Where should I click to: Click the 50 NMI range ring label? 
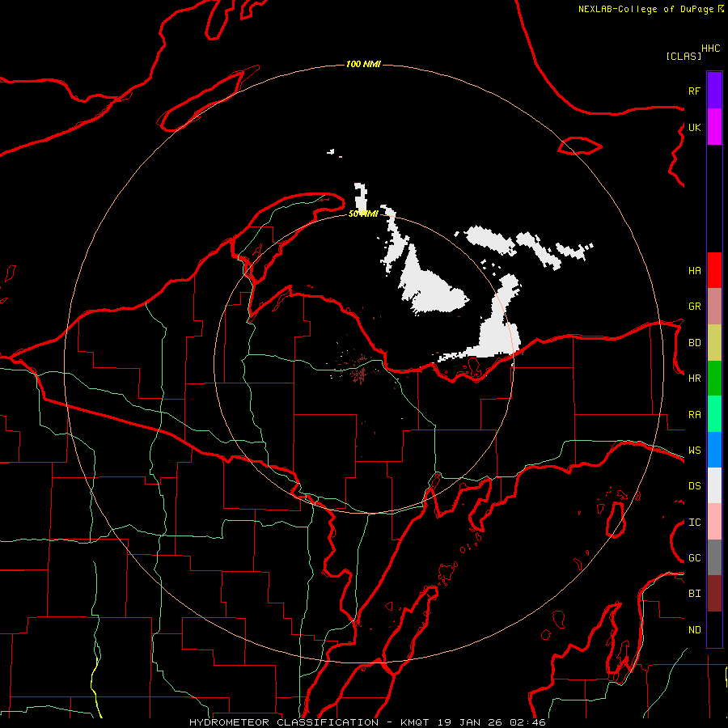[363, 214]
